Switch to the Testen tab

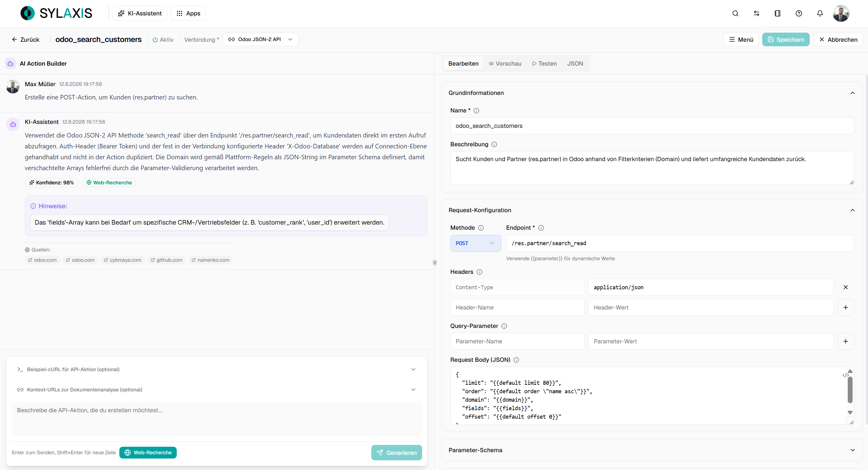point(544,63)
